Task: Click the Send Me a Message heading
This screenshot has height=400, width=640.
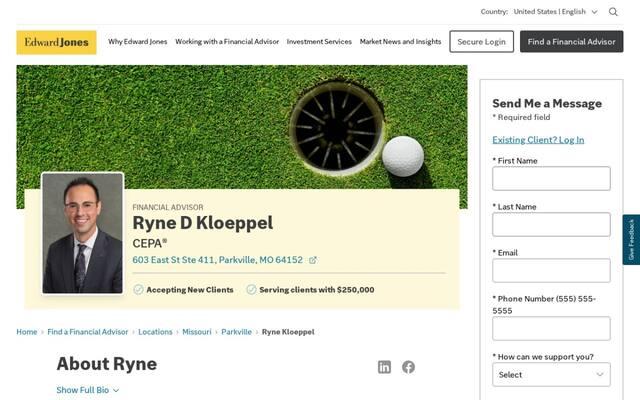Action: tap(547, 103)
